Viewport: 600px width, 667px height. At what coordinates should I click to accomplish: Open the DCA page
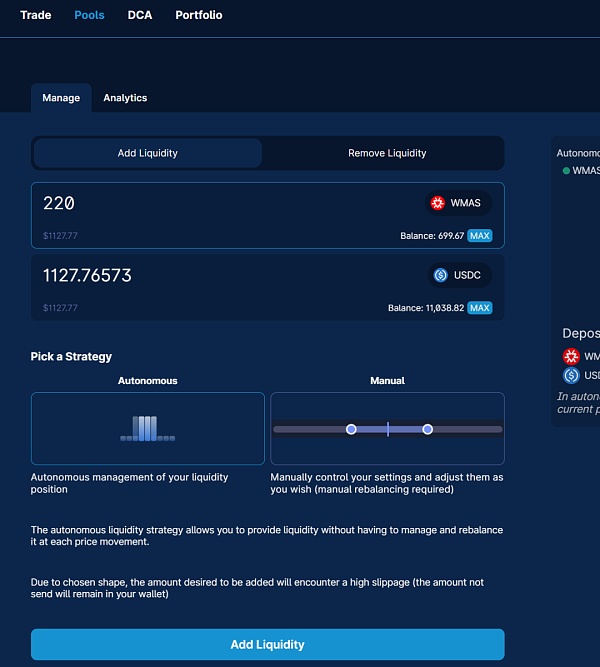[x=139, y=15]
